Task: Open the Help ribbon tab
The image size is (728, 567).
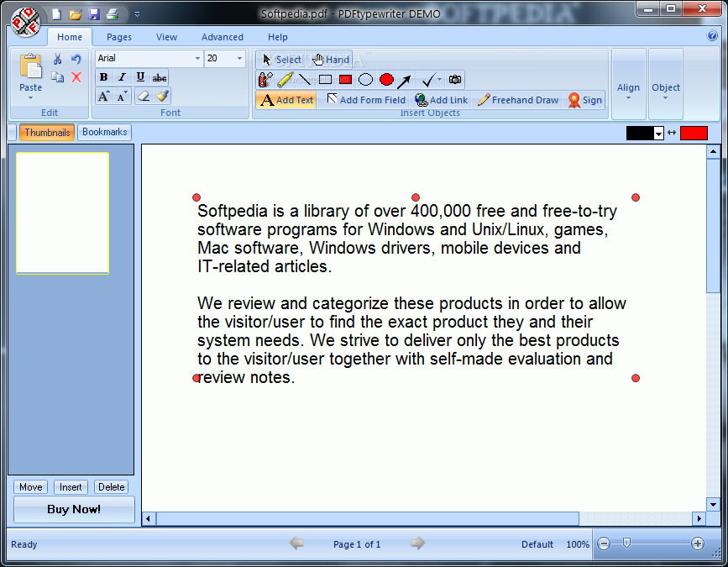Action: click(278, 37)
